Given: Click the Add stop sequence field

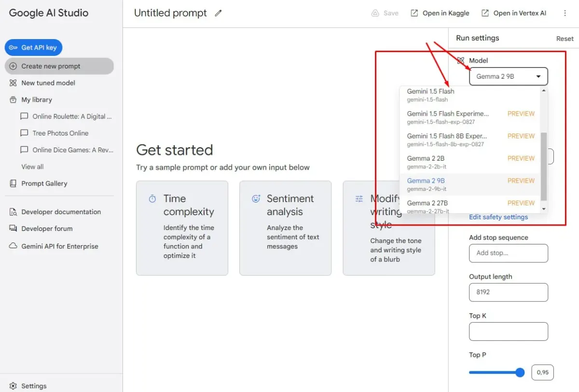Looking at the screenshot, I should tap(509, 253).
